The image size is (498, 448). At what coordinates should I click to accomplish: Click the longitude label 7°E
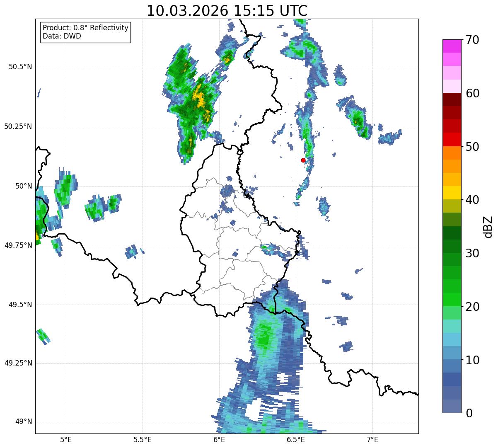tap(372, 439)
